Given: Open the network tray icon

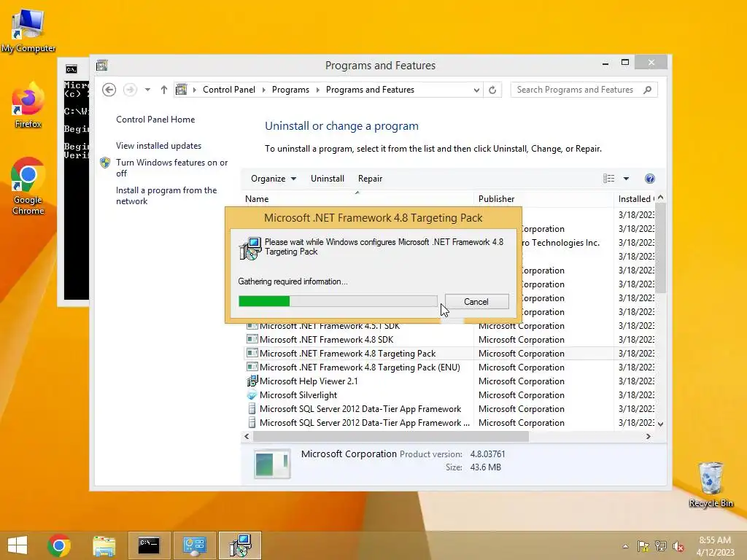Looking at the screenshot, I should click(x=661, y=546).
